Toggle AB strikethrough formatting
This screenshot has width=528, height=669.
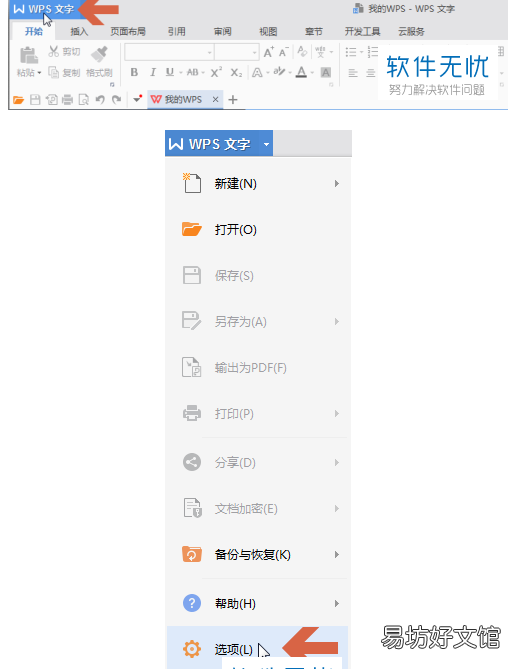193,73
